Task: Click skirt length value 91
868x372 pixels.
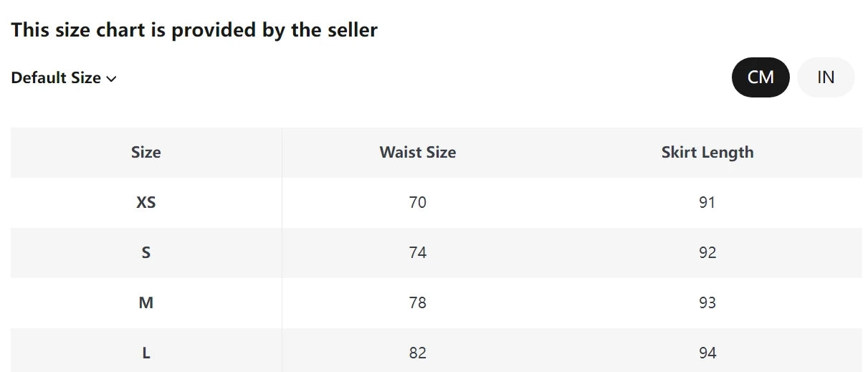Action: [707, 203]
